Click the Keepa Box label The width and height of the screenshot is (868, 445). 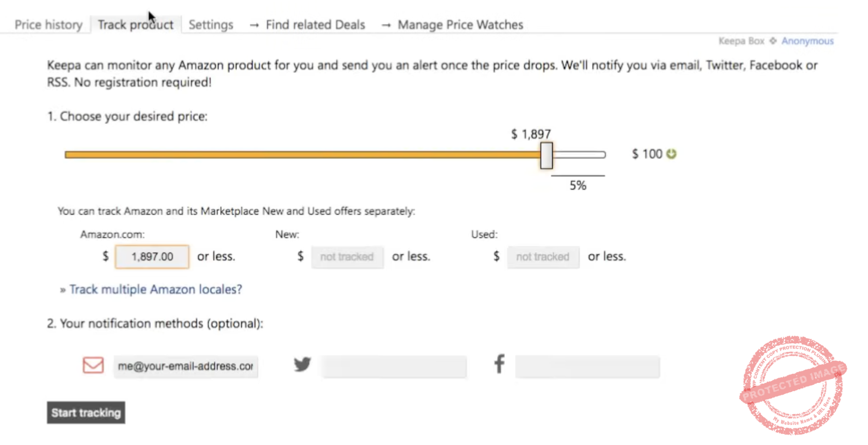741,41
